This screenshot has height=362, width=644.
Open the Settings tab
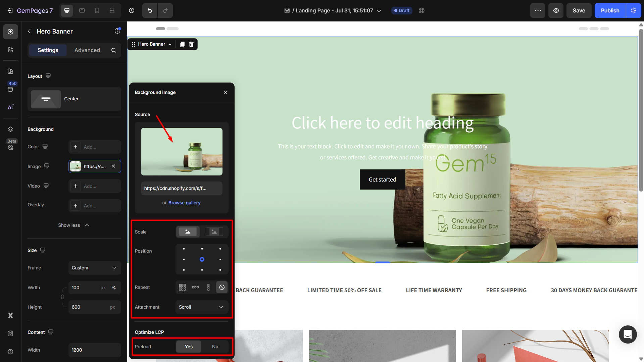click(48, 50)
